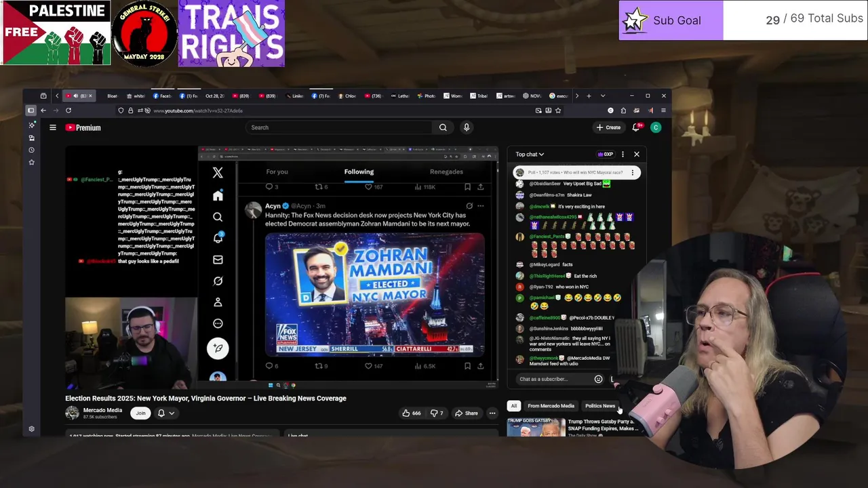Click the X post compose button
868x488 pixels.
coord(218,348)
